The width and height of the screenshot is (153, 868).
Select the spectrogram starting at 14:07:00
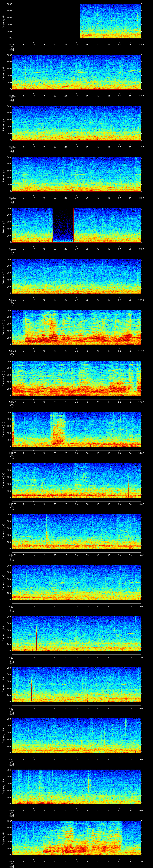(77, 174)
